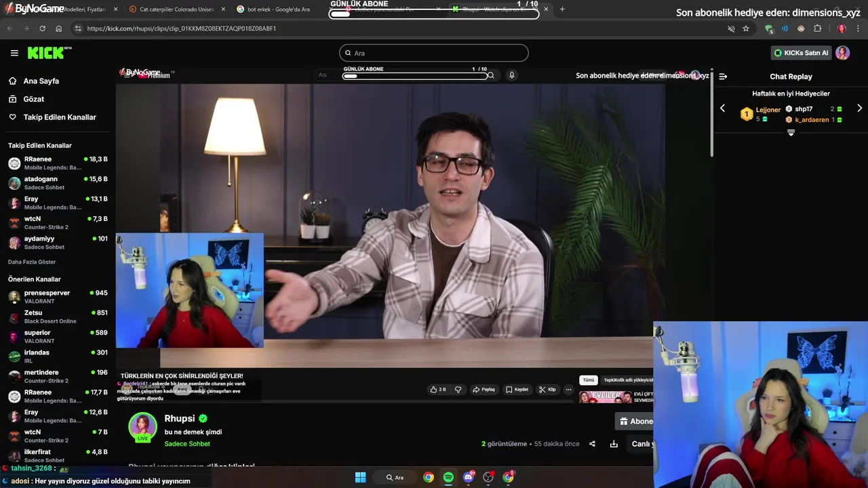Like the embedded video
Image resolution: width=868 pixels, height=488 pixels.
click(438, 390)
